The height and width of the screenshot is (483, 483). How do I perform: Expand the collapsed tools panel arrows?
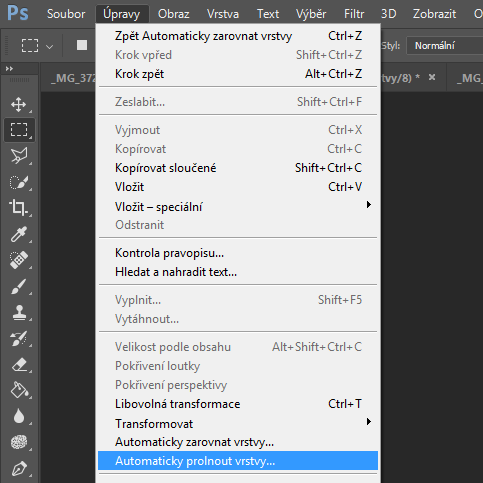[9, 69]
